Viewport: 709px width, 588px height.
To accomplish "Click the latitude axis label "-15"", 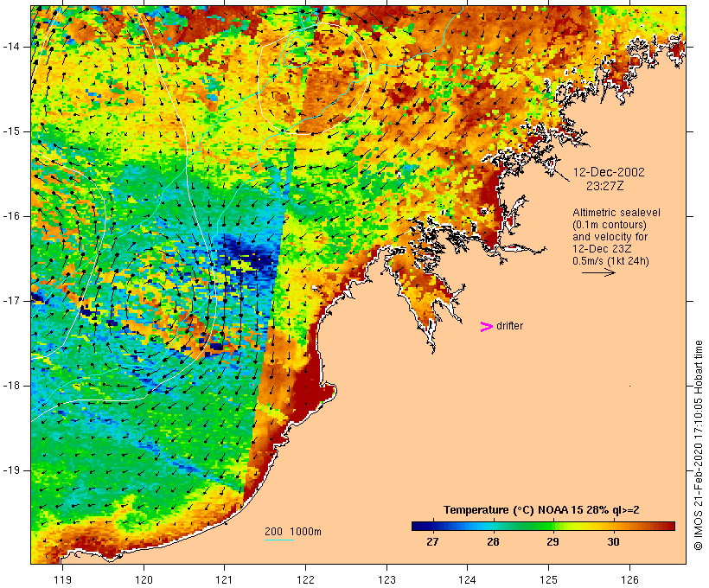I will click(10, 131).
